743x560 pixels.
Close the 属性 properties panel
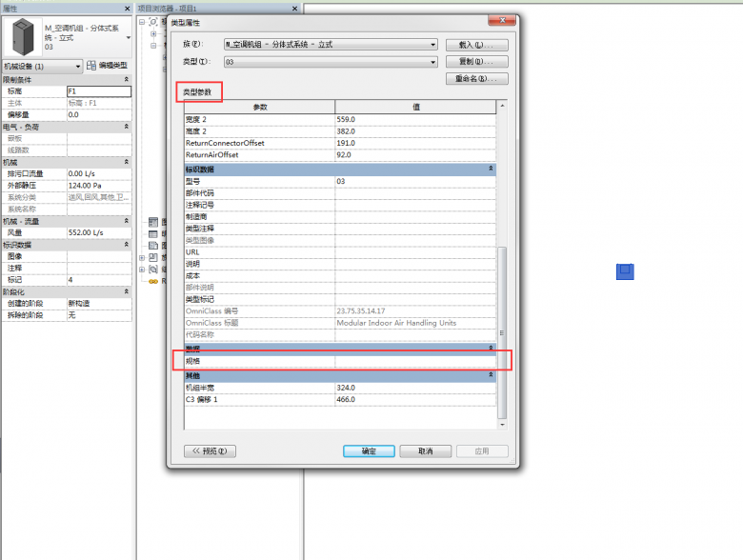click(129, 8)
